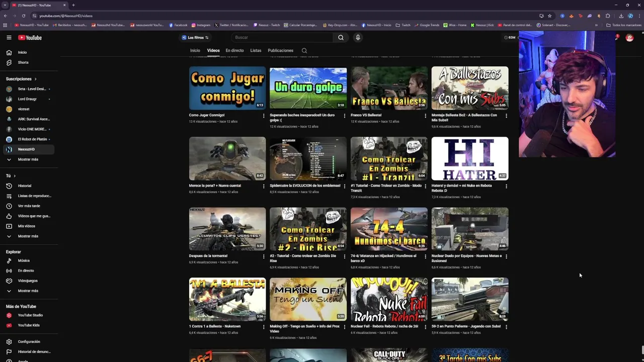Open Historial de denuncias in sidebar

[29, 351]
